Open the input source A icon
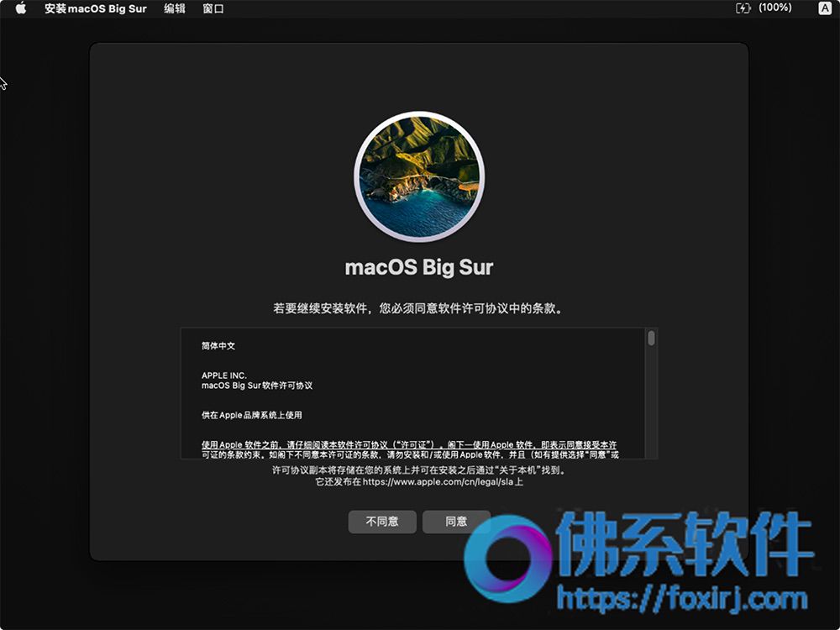The width and height of the screenshot is (840, 630). [825, 8]
